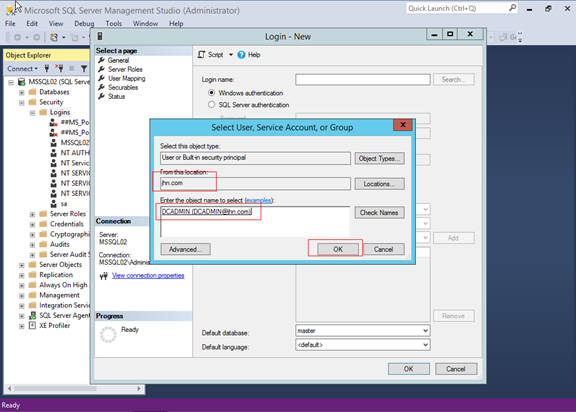The height and width of the screenshot is (412, 576).
Task: Open the Tools menu
Action: 114,24
